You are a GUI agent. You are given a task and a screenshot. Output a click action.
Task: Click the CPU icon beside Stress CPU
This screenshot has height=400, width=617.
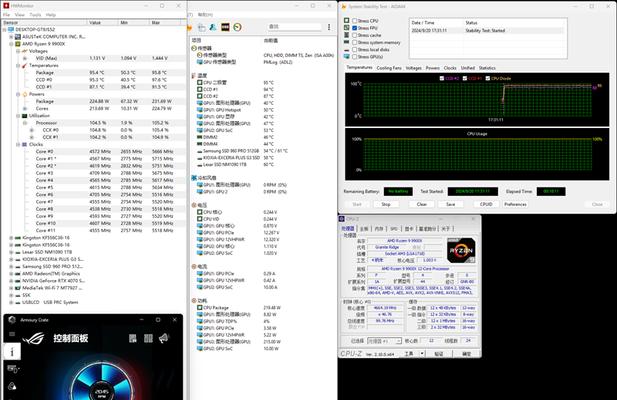coord(347,20)
